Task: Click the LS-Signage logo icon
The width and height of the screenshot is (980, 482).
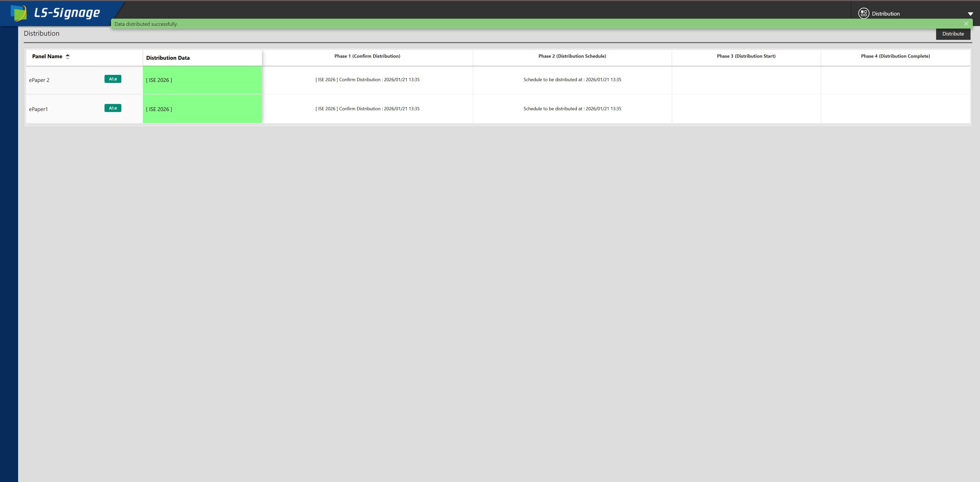Action: click(x=18, y=13)
